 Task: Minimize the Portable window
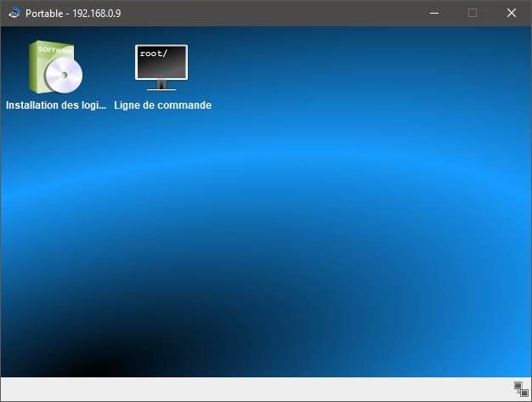(433, 13)
